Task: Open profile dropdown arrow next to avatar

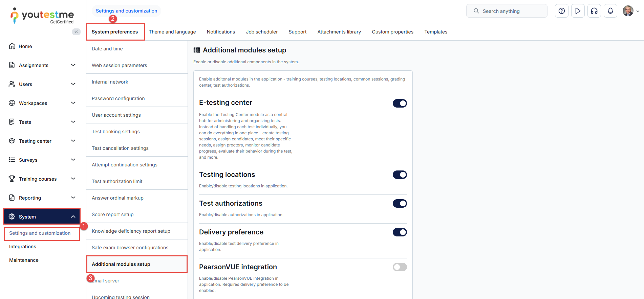Action: click(x=638, y=11)
